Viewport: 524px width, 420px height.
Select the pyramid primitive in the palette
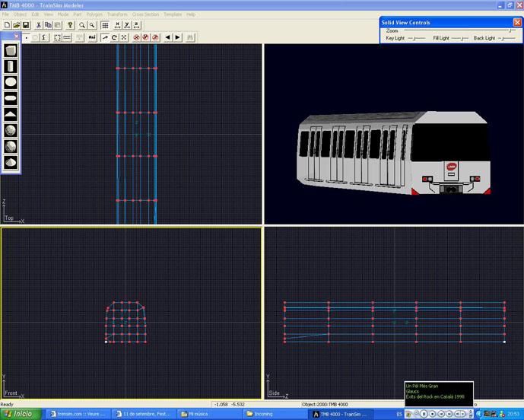point(11,113)
